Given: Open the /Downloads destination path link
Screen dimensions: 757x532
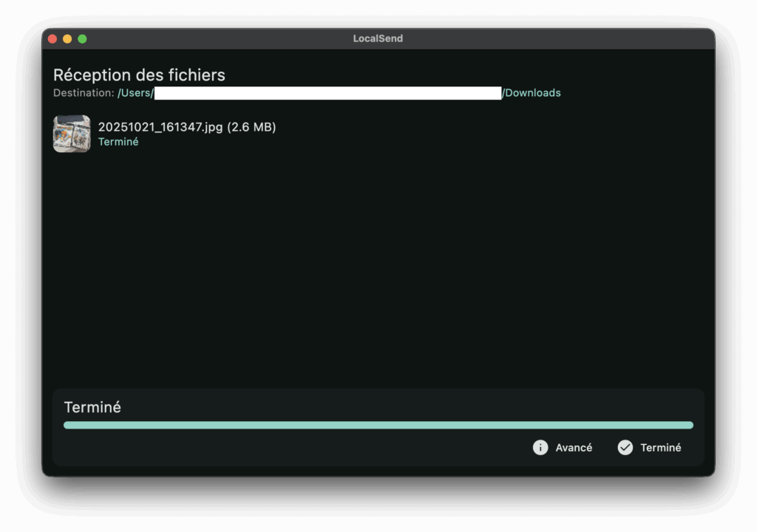Looking at the screenshot, I should [x=532, y=93].
